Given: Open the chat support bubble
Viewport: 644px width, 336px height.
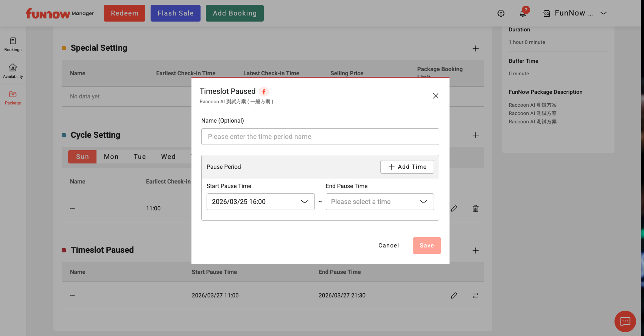Looking at the screenshot, I should point(625,321).
